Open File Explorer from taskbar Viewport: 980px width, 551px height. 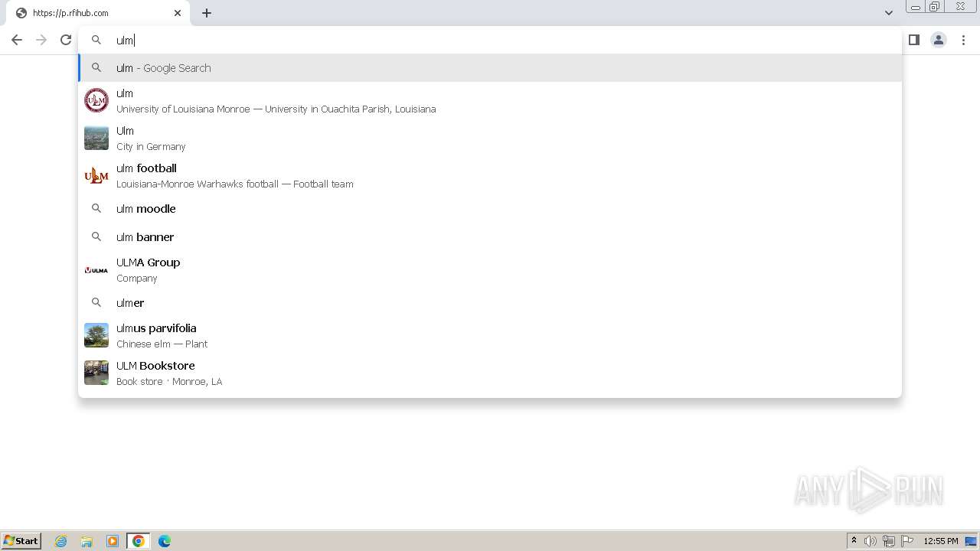click(87, 541)
